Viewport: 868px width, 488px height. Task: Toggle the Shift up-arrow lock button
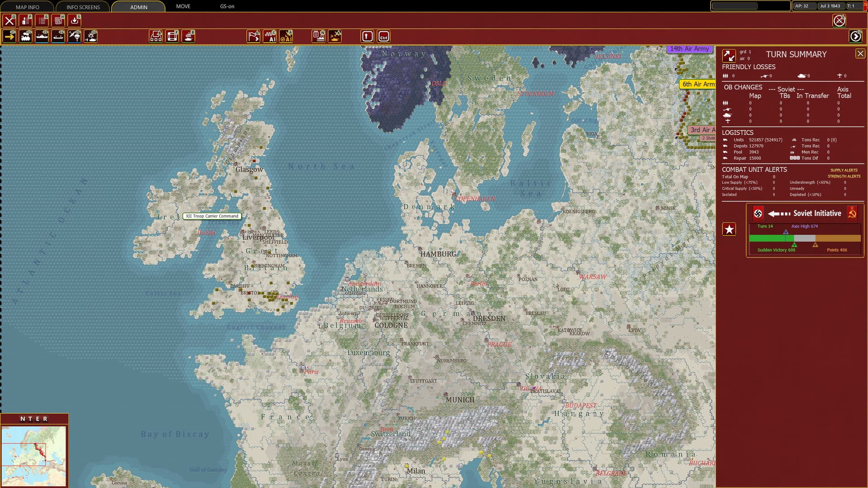(367, 36)
